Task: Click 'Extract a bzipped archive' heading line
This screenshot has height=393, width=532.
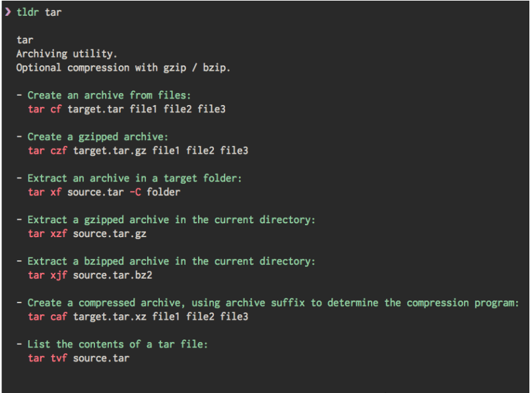Action: tap(172, 262)
